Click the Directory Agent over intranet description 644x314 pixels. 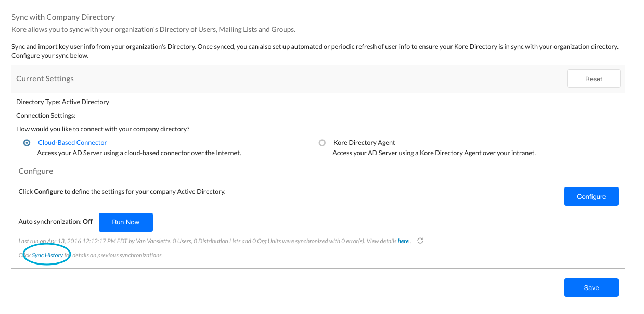(434, 153)
